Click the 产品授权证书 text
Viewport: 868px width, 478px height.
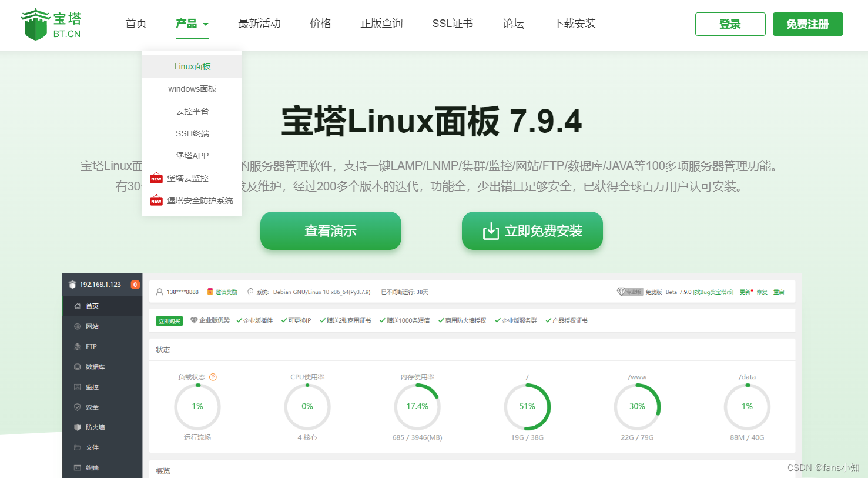[570, 321]
